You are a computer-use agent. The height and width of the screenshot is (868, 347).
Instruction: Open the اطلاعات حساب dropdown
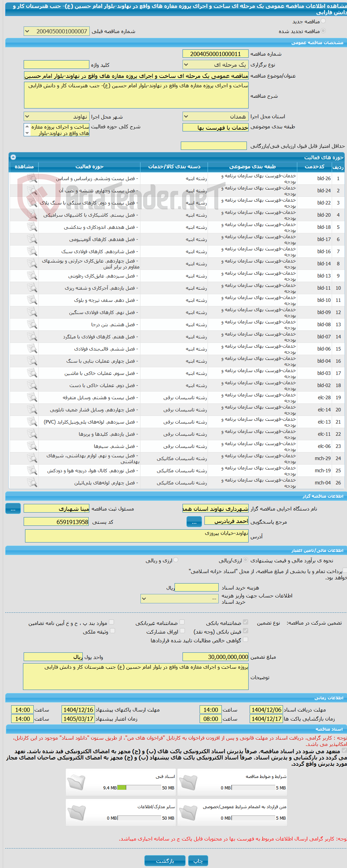[179, 599]
